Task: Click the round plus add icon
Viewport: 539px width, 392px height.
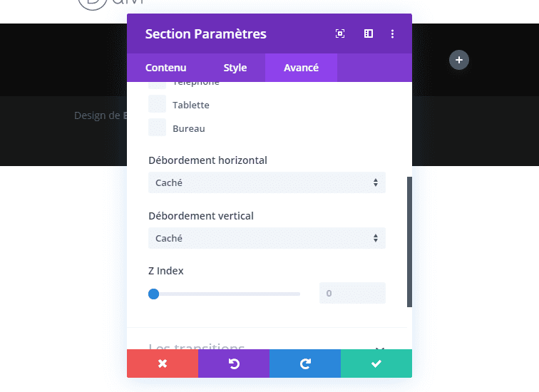Action: (459, 60)
